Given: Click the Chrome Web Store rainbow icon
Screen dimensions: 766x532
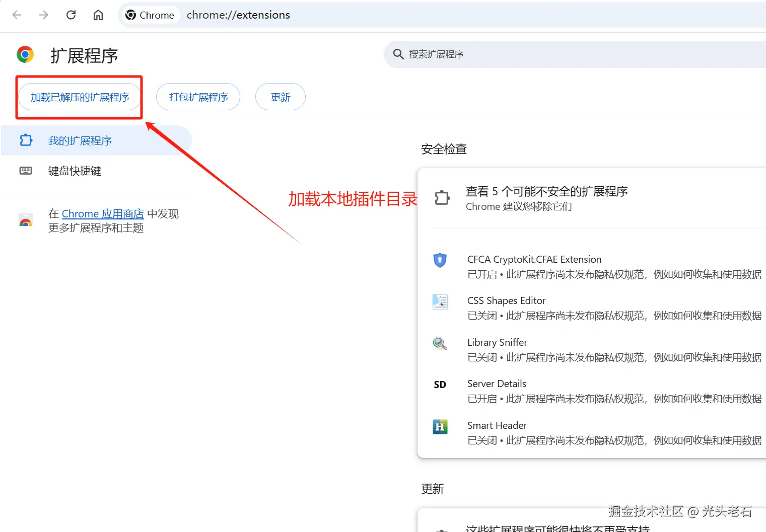Looking at the screenshot, I should point(26,220).
